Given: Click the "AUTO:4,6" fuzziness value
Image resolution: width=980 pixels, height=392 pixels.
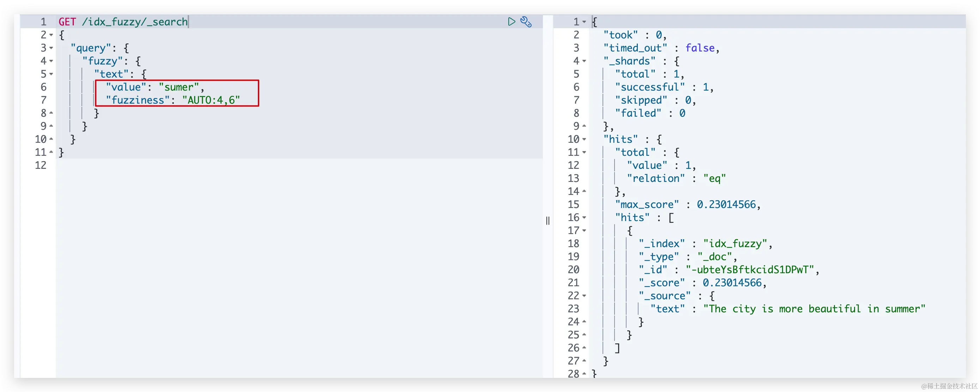Looking at the screenshot, I should (211, 100).
